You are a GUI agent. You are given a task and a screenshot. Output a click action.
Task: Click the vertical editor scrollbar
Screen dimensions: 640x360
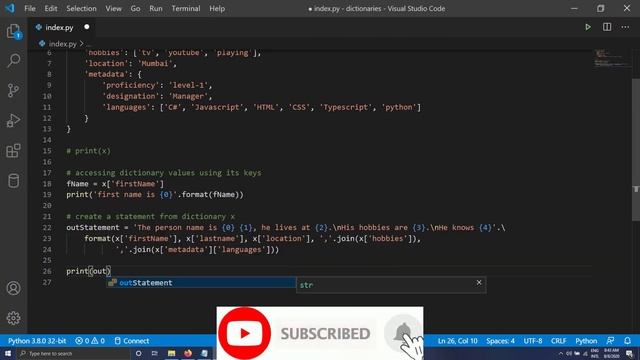click(636, 150)
